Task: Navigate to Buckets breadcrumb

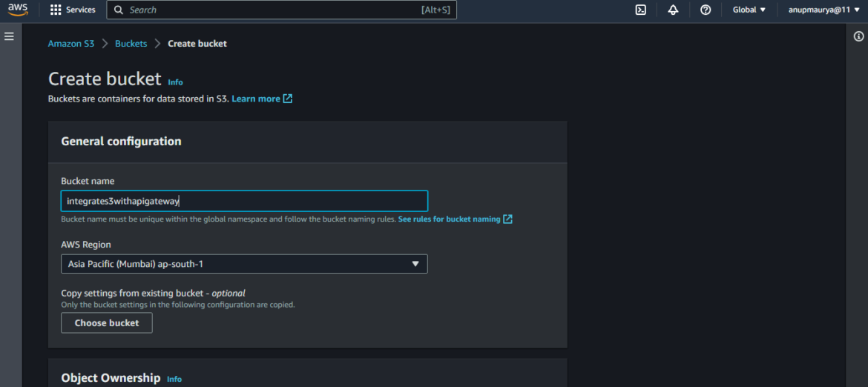Action: [131, 44]
